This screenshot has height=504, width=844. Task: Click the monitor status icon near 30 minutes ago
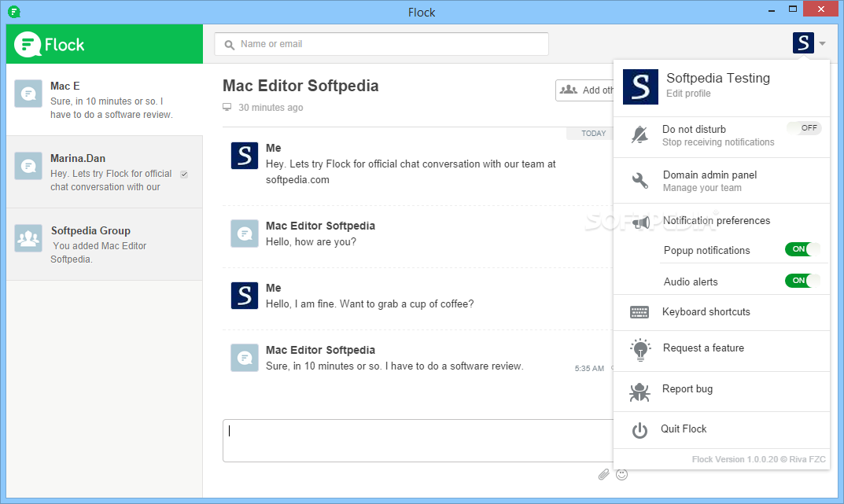tap(227, 107)
